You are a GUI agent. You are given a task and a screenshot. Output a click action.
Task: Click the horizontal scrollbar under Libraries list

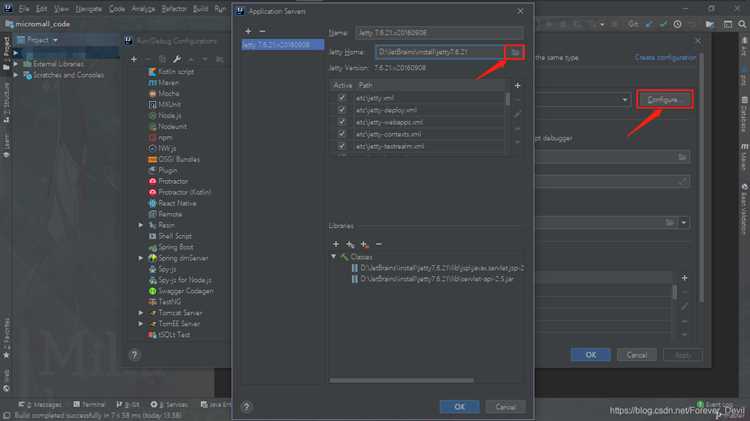(401, 380)
